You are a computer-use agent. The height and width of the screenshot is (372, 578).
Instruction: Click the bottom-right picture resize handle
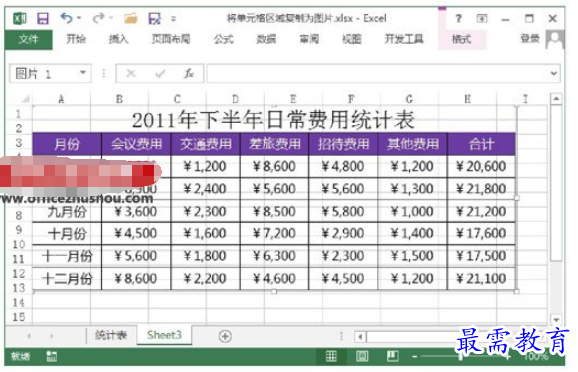click(516, 291)
